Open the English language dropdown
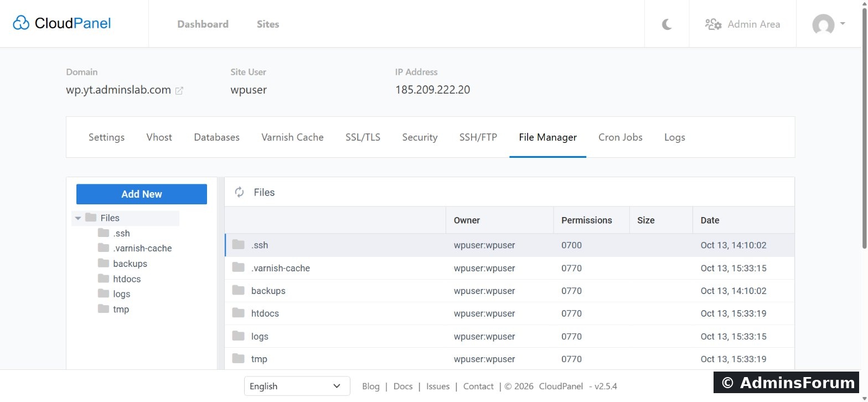Image resolution: width=868 pixels, height=402 pixels. pyautogui.click(x=297, y=386)
